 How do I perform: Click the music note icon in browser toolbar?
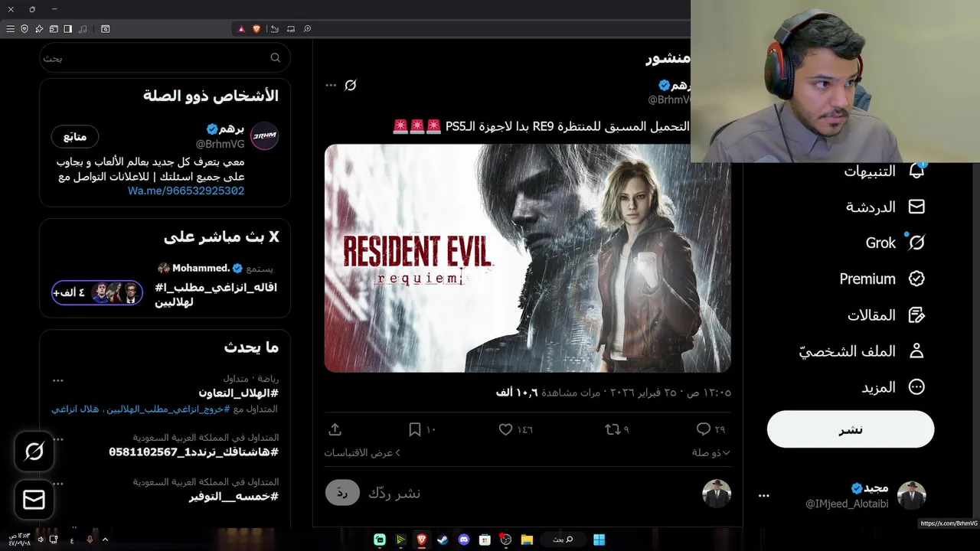click(83, 29)
